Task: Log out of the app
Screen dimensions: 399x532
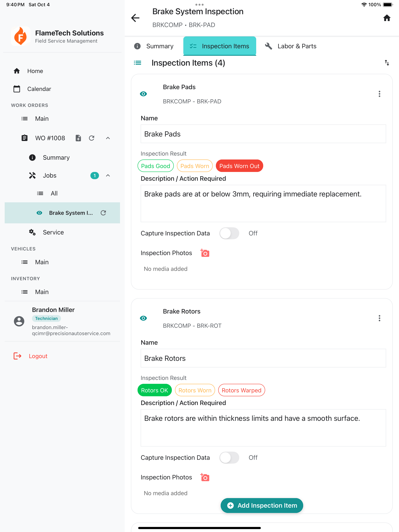Action: 38,356
